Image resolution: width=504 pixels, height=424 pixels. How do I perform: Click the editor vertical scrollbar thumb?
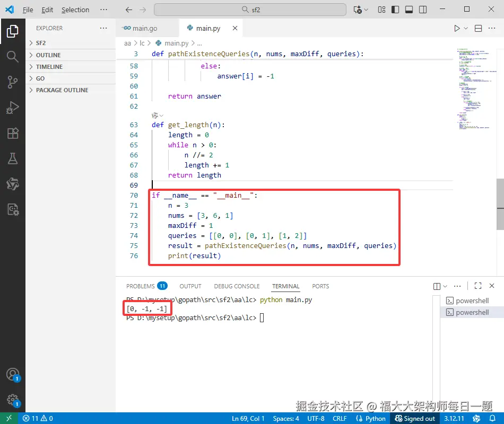pos(500,204)
